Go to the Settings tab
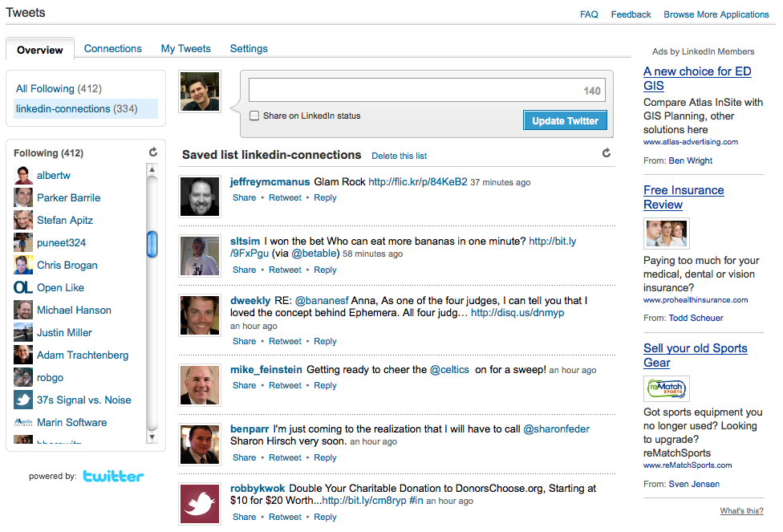 (249, 49)
